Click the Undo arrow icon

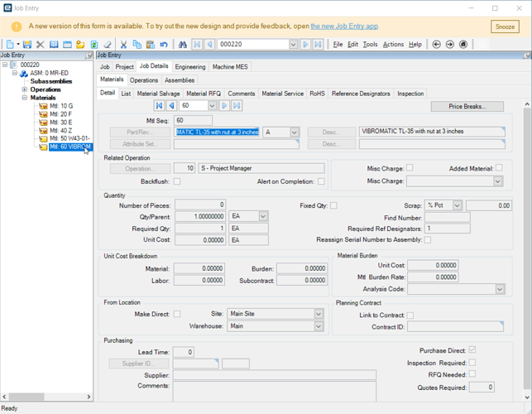tap(164, 45)
